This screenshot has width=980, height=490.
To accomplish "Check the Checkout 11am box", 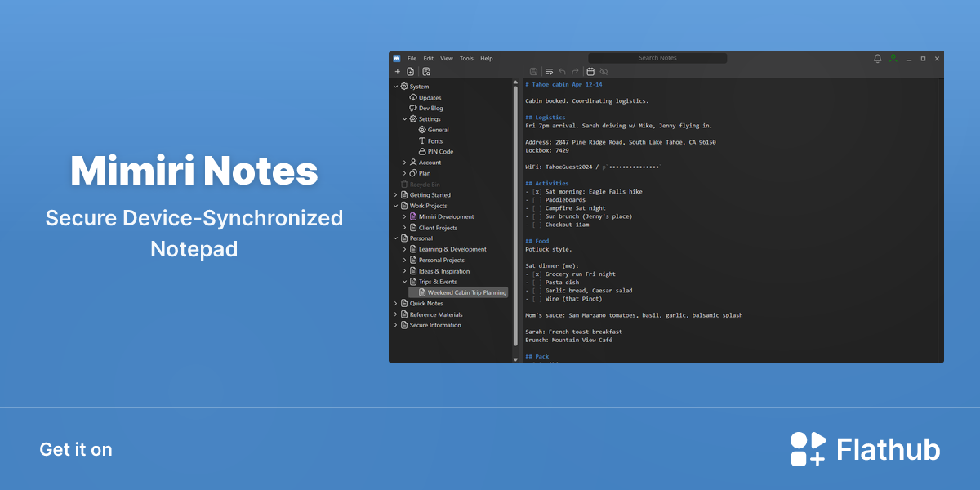I will tap(537, 225).
